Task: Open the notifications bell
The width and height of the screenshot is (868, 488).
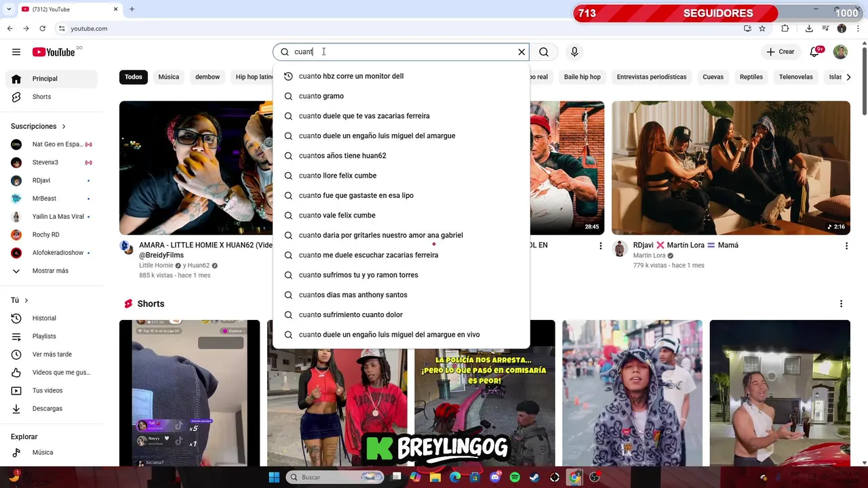Action: coord(814,52)
